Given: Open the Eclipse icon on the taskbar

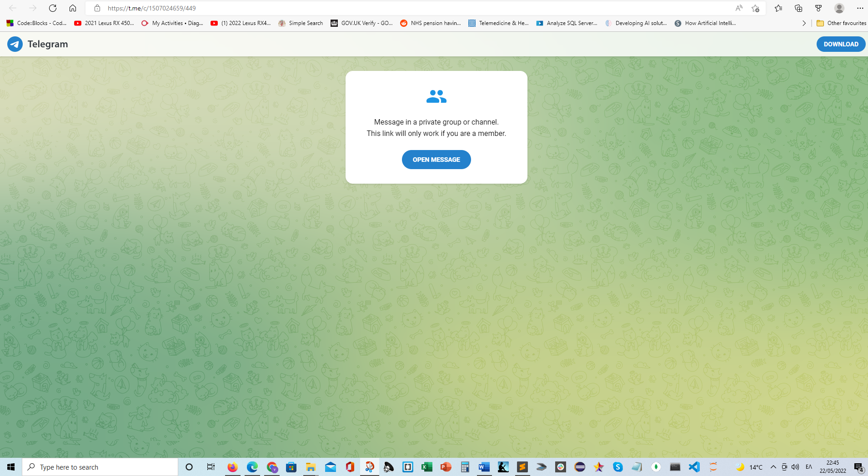Looking at the screenshot, I should tap(580, 467).
